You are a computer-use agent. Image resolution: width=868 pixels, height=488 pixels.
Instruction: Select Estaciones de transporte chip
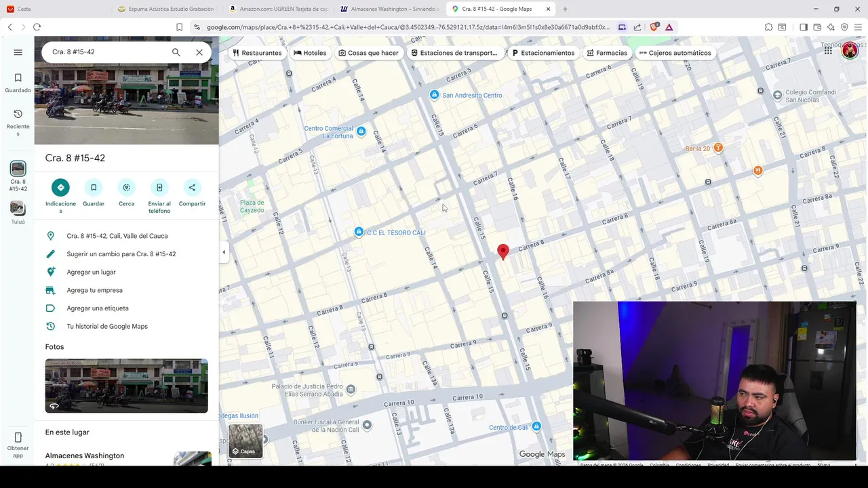pos(454,53)
